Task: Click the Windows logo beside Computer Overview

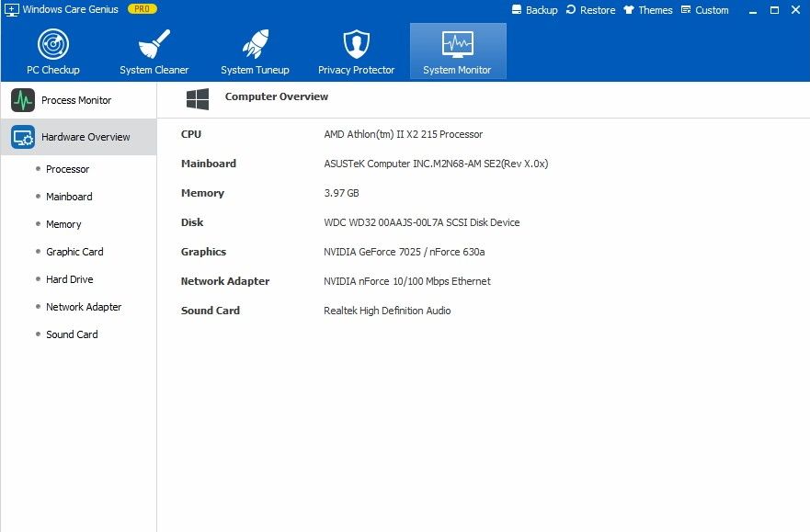Action: [198, 99]
